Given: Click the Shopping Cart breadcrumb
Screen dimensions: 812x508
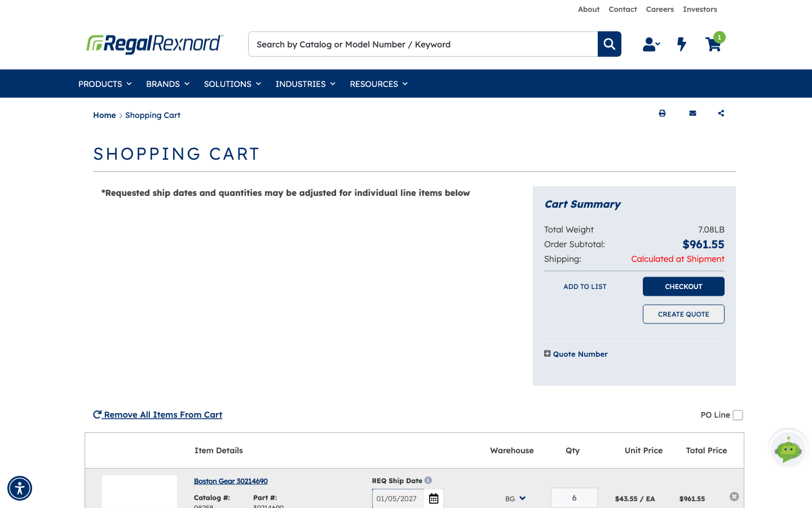Looking at the screenshot, I should click(x=153, y=115).
